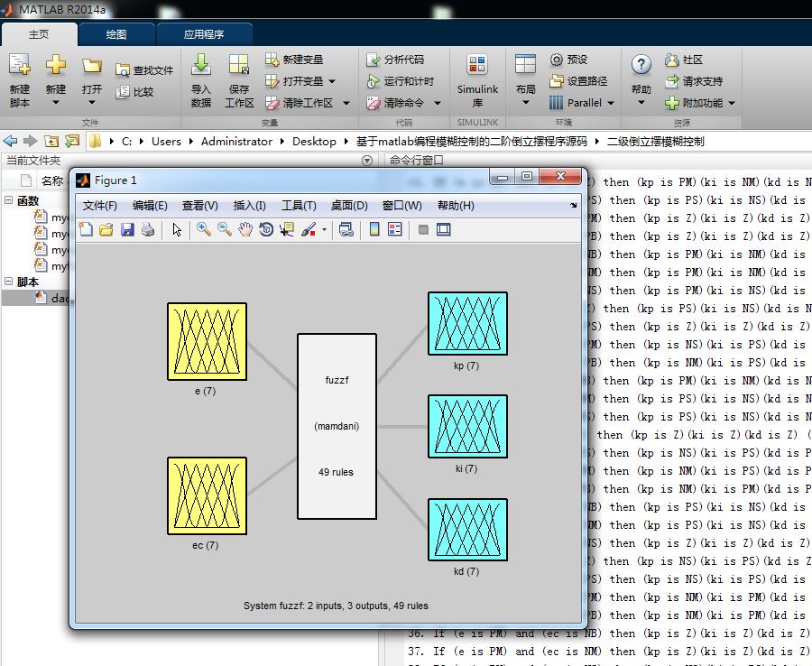Viewport: 812px width, 666px height.
Task: Click the yellow input variable ec box
Action: click(207, 496)
